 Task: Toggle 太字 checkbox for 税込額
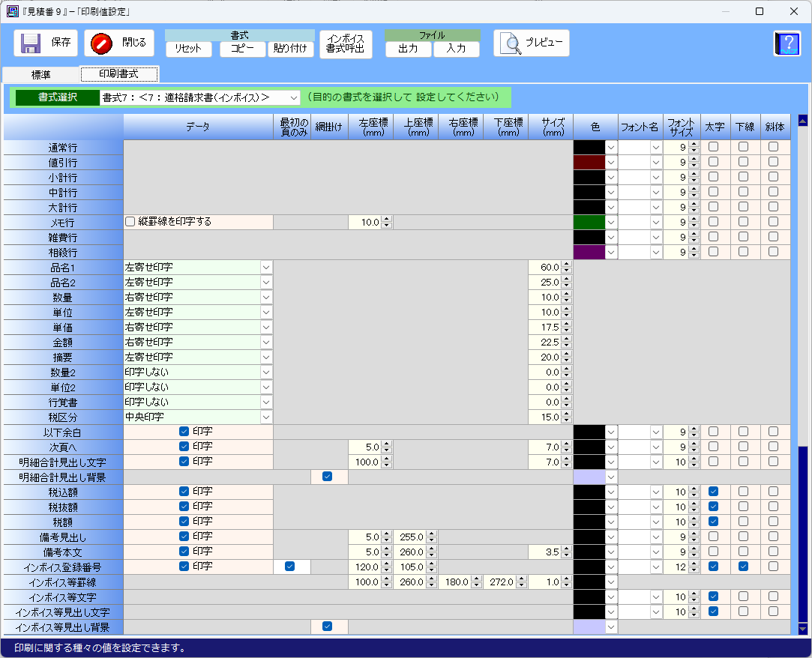coord(714,492)
